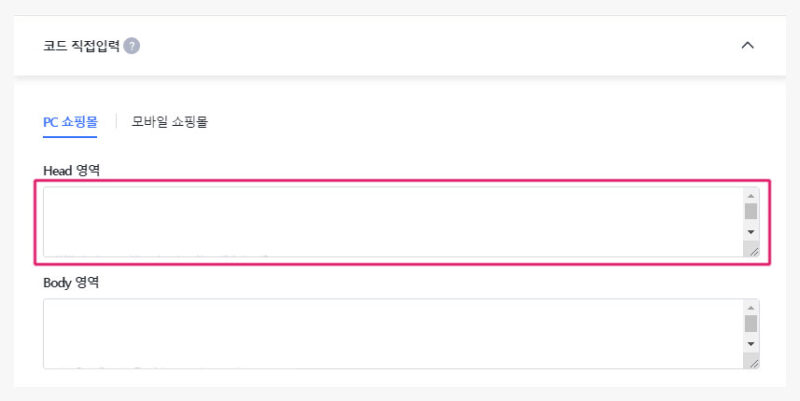Open the 모바일 쇼핑몰 tab
This screenshot has width=800, height=401.
click(170, 122)
